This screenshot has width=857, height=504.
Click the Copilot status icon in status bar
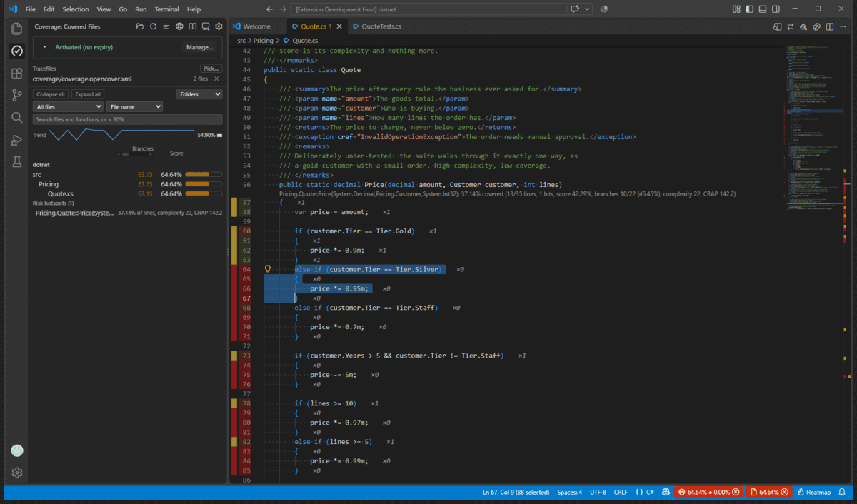pos(666,493)
